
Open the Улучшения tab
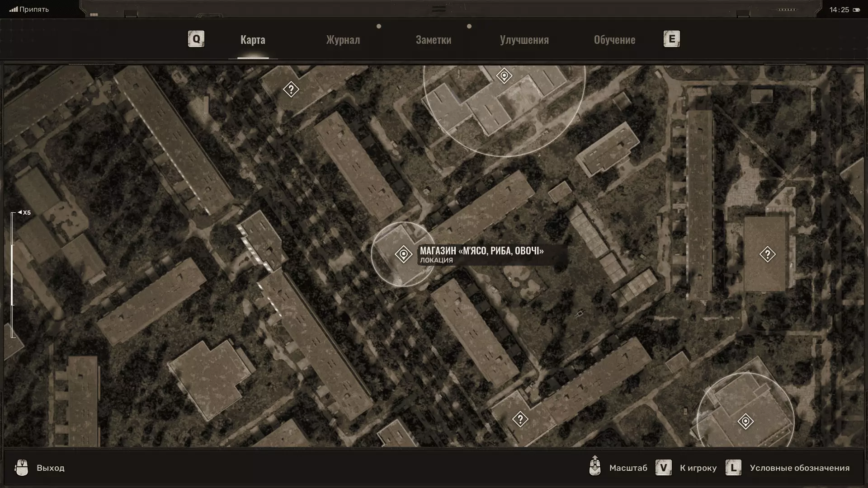coord(524,40)
